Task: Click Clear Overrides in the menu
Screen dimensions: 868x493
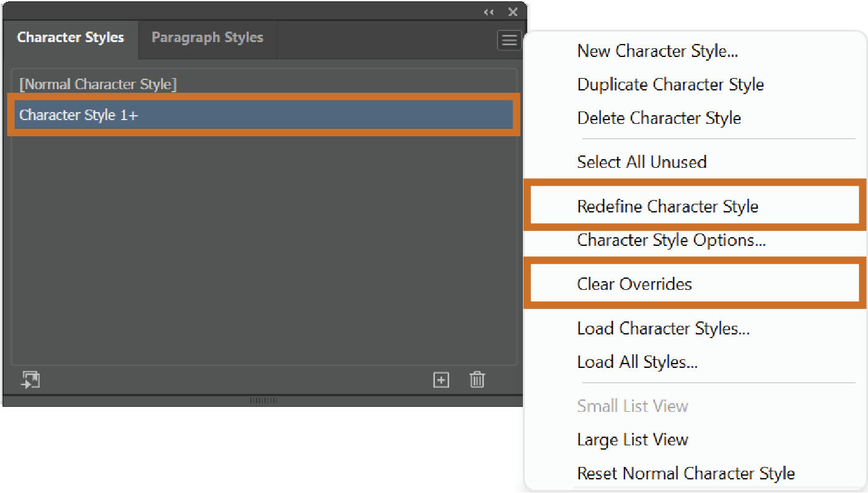Action: (634, 284)
